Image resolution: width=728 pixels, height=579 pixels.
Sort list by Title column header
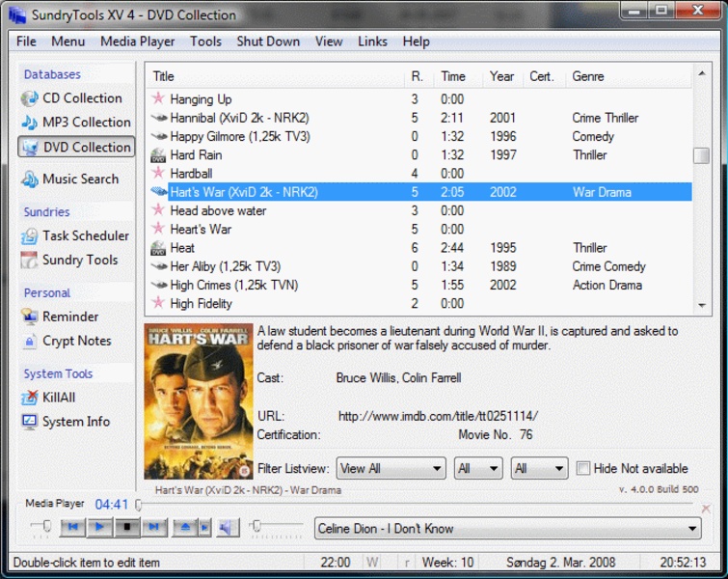(x=276, y=76)
